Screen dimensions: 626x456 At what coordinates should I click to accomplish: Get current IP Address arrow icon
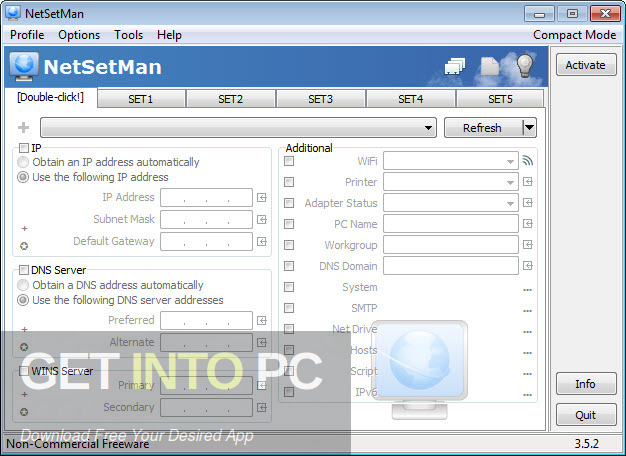point(262,197)
